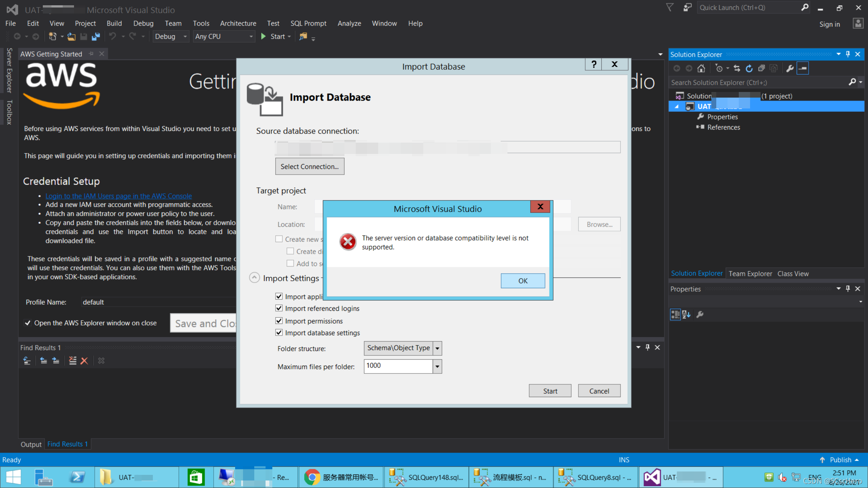Click the feedback icon near Quick Launch
This screenshot has width=868, height=488.
point(687,8)
